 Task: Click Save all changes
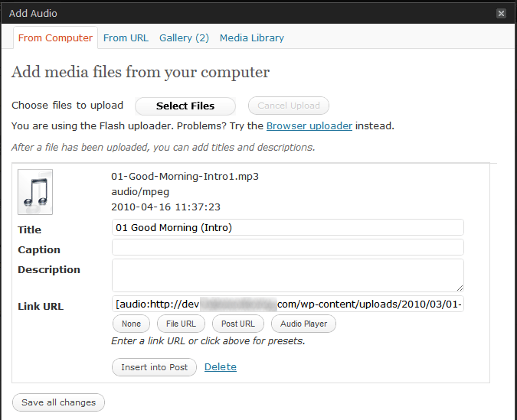[58, 402]
